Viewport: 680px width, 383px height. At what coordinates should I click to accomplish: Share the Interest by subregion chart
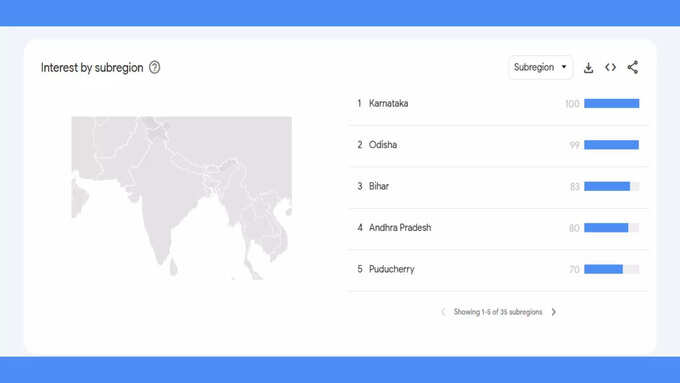633,67
